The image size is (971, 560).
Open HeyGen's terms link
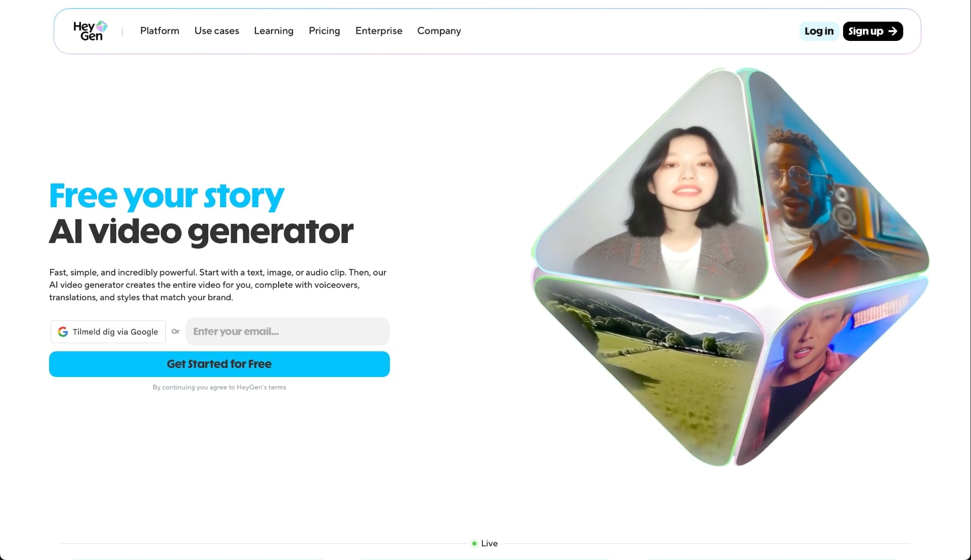click(x=261, y=387)
